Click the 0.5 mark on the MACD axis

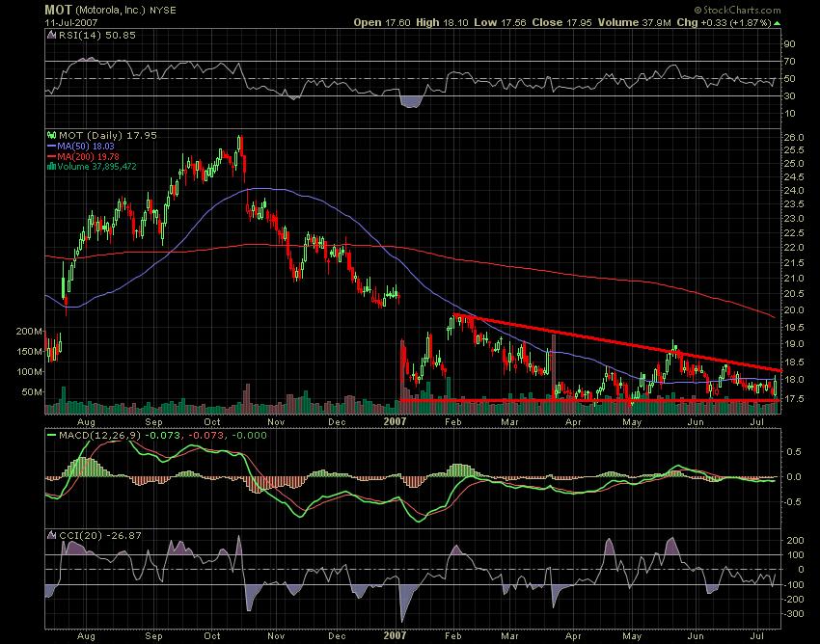(794, 451)
